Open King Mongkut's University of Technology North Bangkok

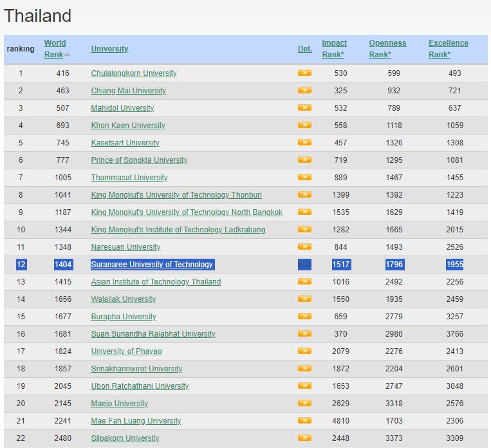coord(187,212)
